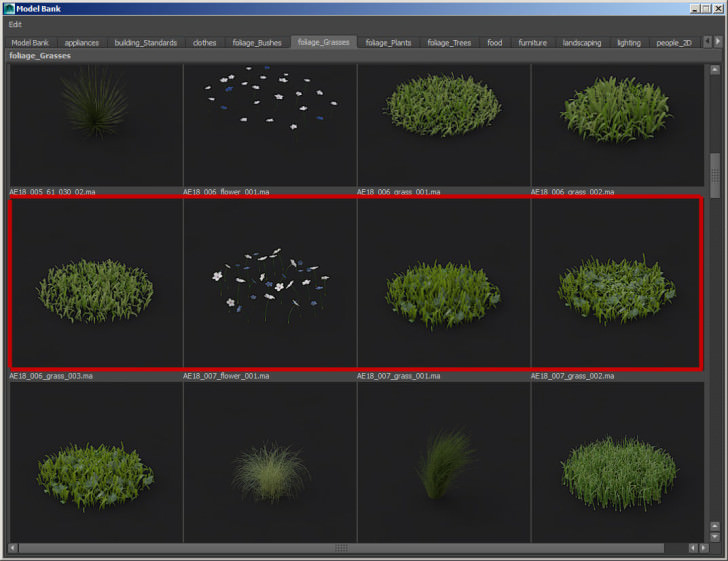Viewport: 728px width, 561px height.
Task: Open the Edit menu
Action: [15, 24]
